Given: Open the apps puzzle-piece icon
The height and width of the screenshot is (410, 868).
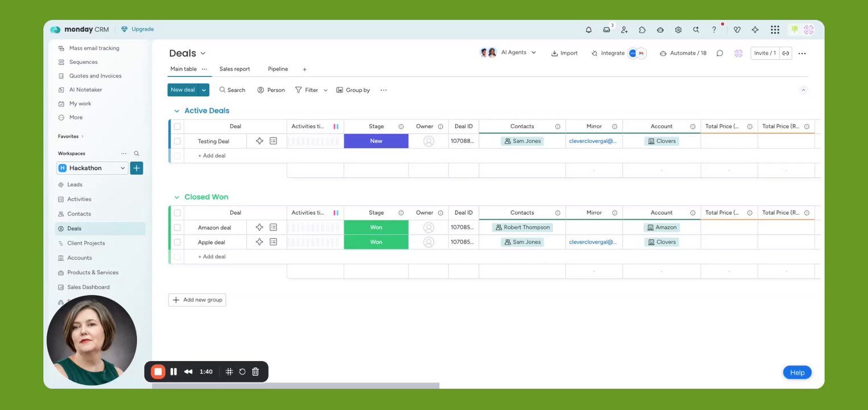Looking at the screenshot, I should (642, 30).
